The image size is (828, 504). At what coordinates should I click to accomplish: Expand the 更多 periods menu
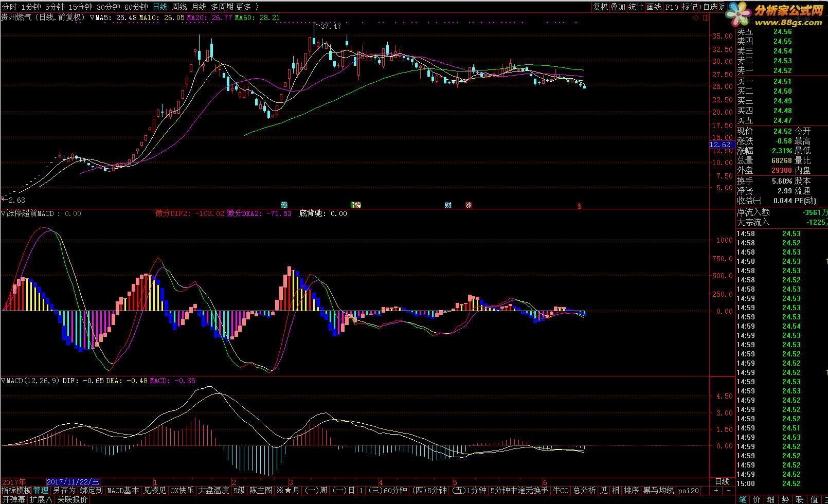tap(244, 7)
